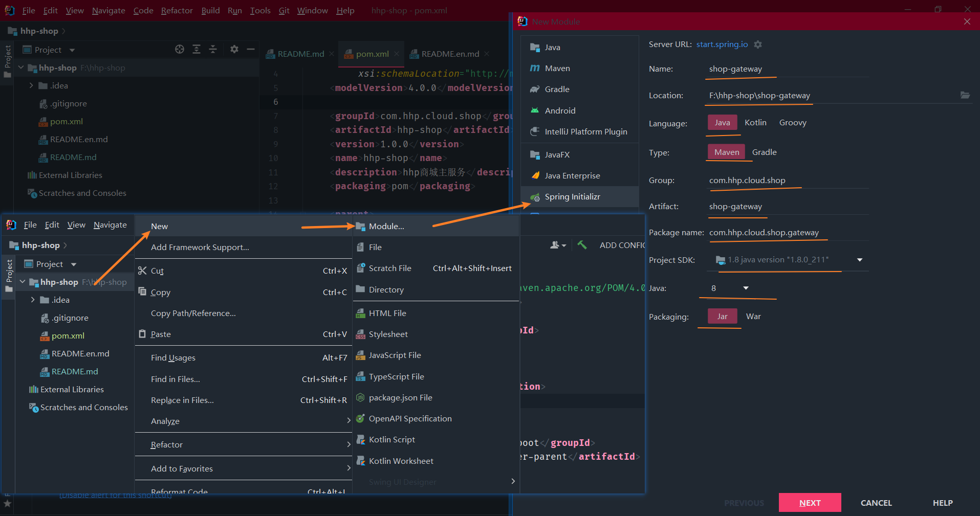Click the Copy entry in context menu
Image resolution: width=980 pixels, height=516 pixels.
click(x=243, y=292)
